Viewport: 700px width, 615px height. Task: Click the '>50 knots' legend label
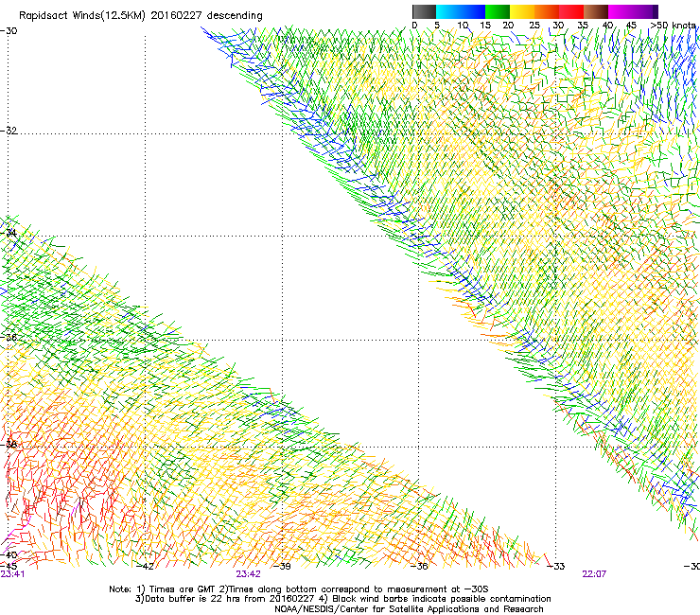pos(673,25)
